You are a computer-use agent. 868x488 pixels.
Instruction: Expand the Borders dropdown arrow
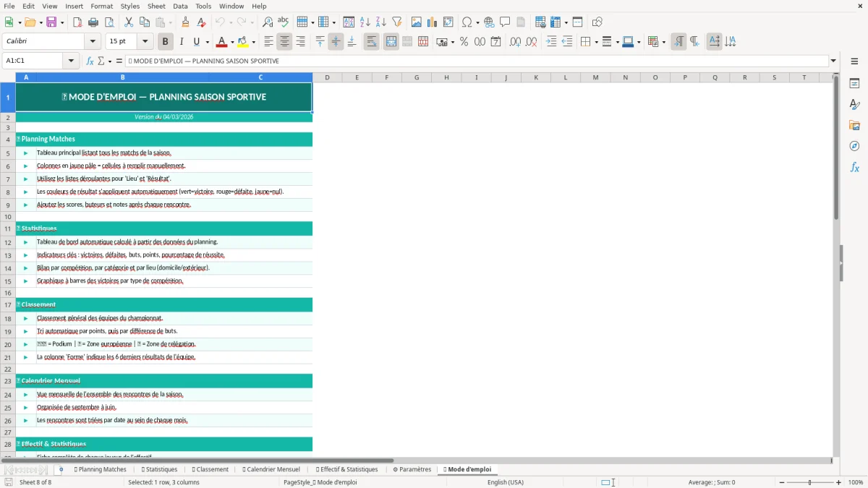click(x=595, y=42)
